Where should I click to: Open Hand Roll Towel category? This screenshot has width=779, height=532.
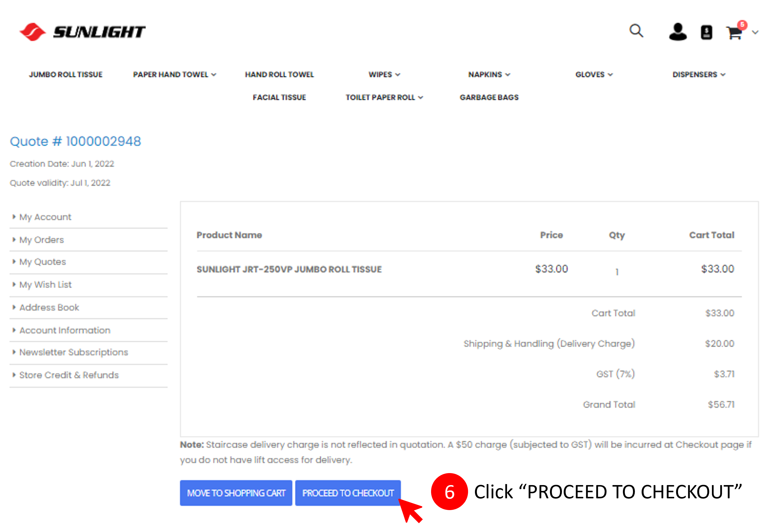279,74
